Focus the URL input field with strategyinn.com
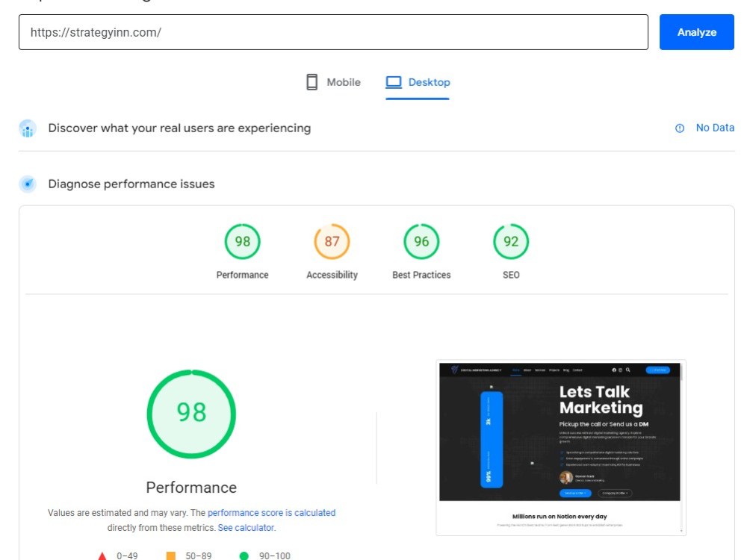The height and width of the screenshot is (560, 747). tap(333, 32)
